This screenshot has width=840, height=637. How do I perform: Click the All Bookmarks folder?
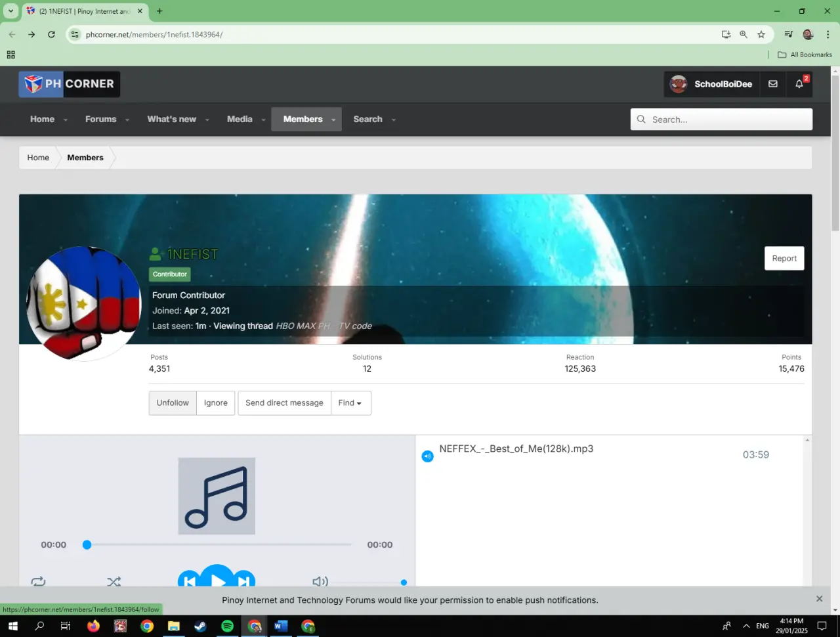(x=805, y=55)
